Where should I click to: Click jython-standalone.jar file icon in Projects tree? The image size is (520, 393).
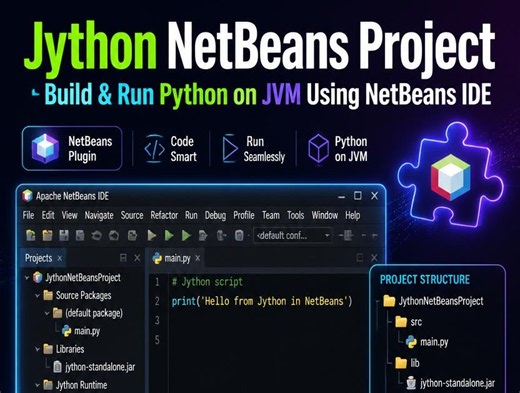tap(57, 367)
